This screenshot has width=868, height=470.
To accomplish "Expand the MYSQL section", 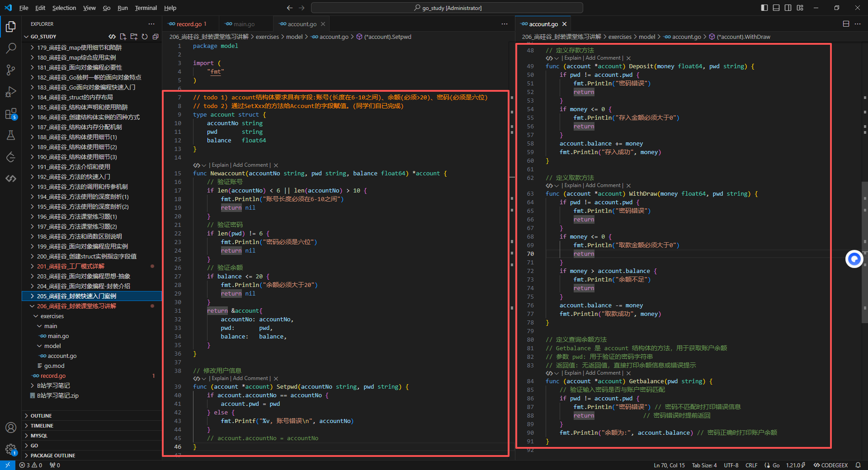I will pos(92,436).
